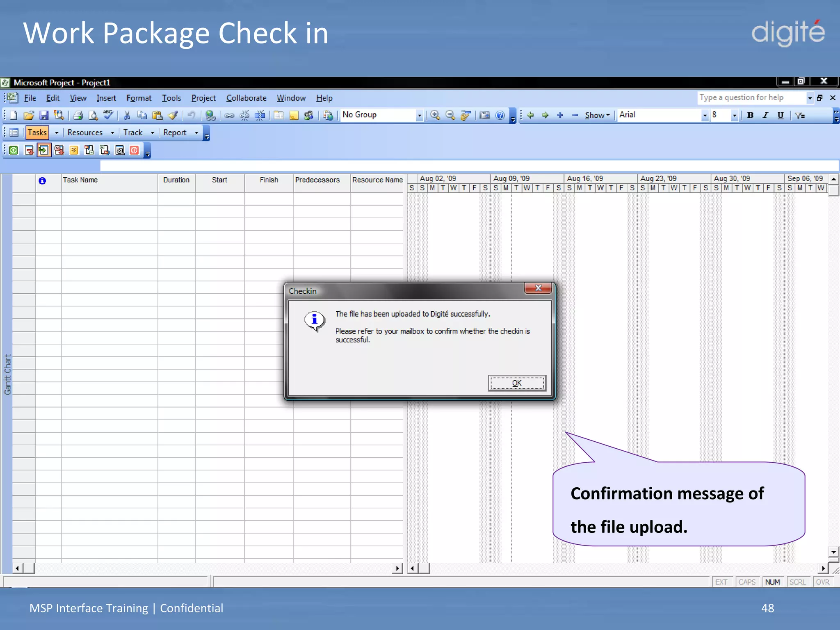Click the Track guide button
840x630 pixels.
click(x=133, y=132)
